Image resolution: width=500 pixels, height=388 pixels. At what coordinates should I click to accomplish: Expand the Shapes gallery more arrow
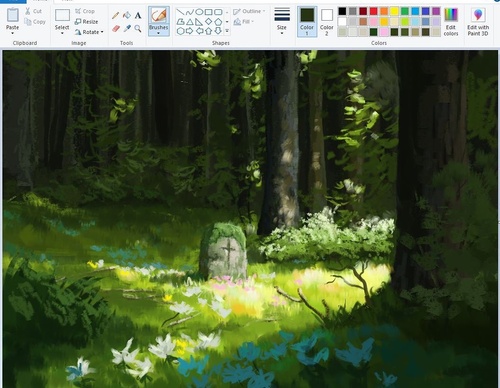pyautogui.click(x=227, y=31)
